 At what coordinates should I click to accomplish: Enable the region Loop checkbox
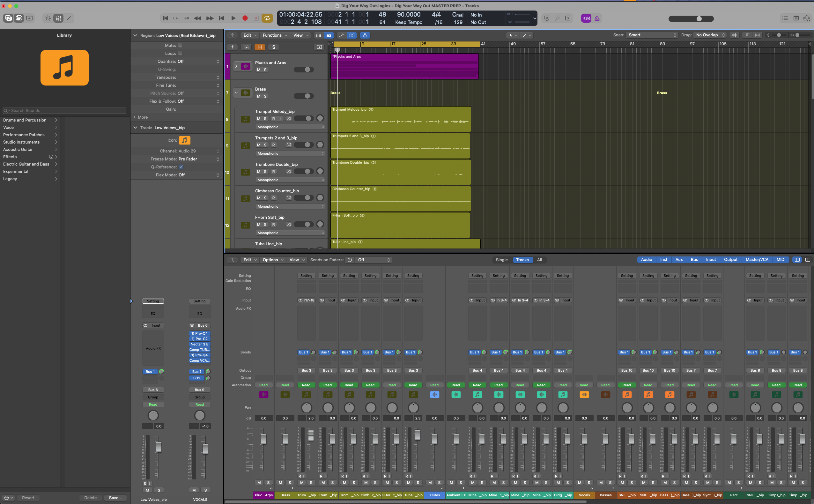pos(180,53)
